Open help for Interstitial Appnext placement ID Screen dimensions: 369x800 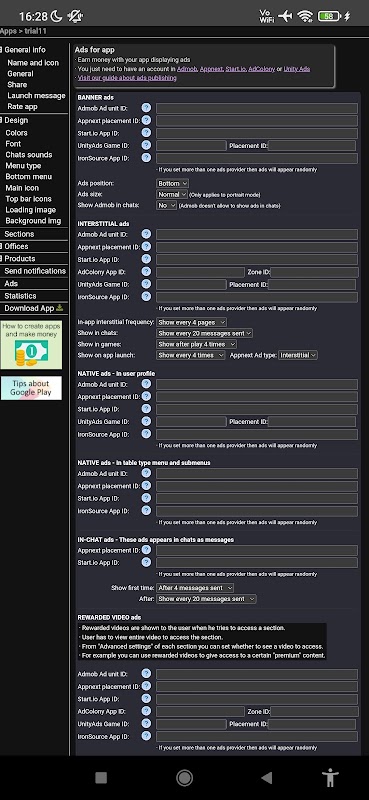point(146,246)
